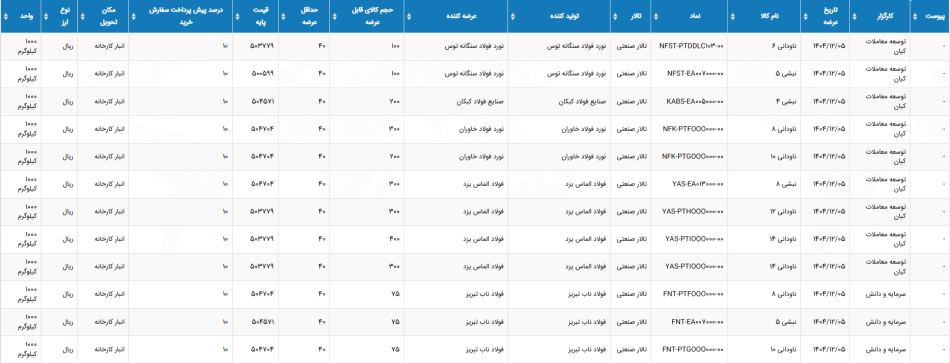
Task: Click date cell in NFK-PTGOOO row
Action: point(828,157)
